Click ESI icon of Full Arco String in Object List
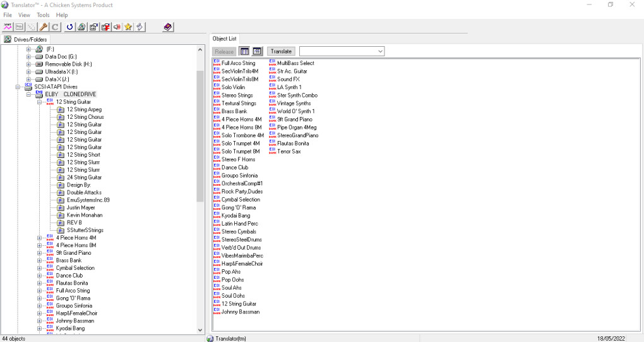Screen dimensions: 644x342 coord(217,63)
